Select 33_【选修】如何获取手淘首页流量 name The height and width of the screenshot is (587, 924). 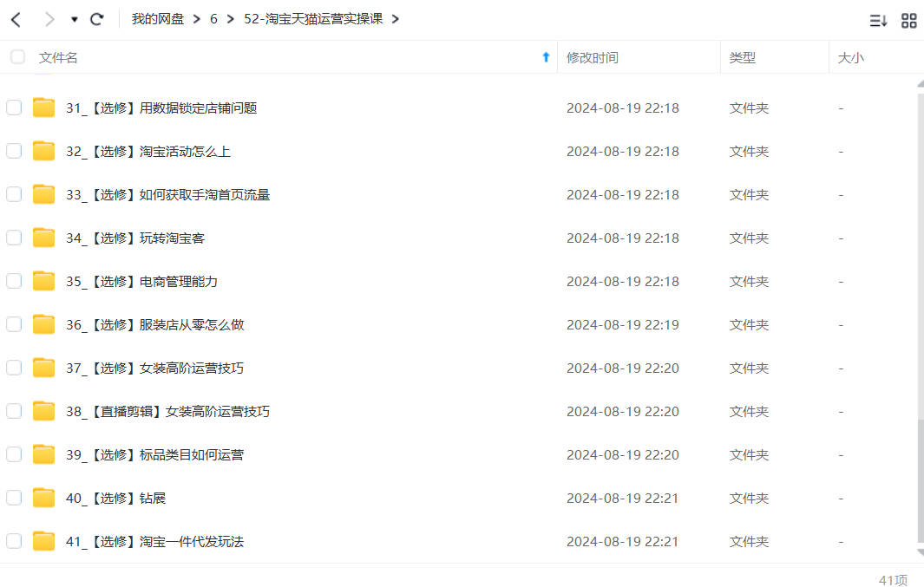tap(168, 195)
